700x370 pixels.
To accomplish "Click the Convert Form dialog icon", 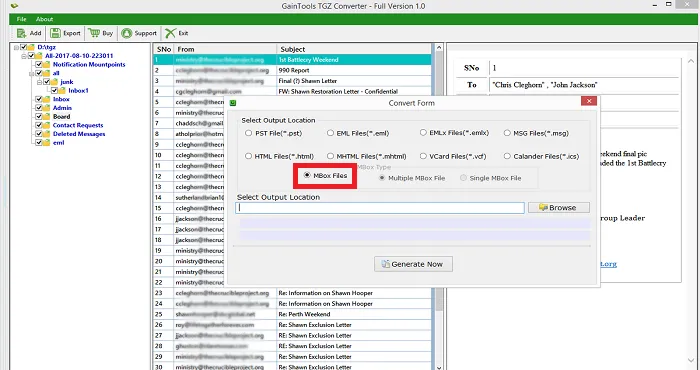I will coord(233,103).
